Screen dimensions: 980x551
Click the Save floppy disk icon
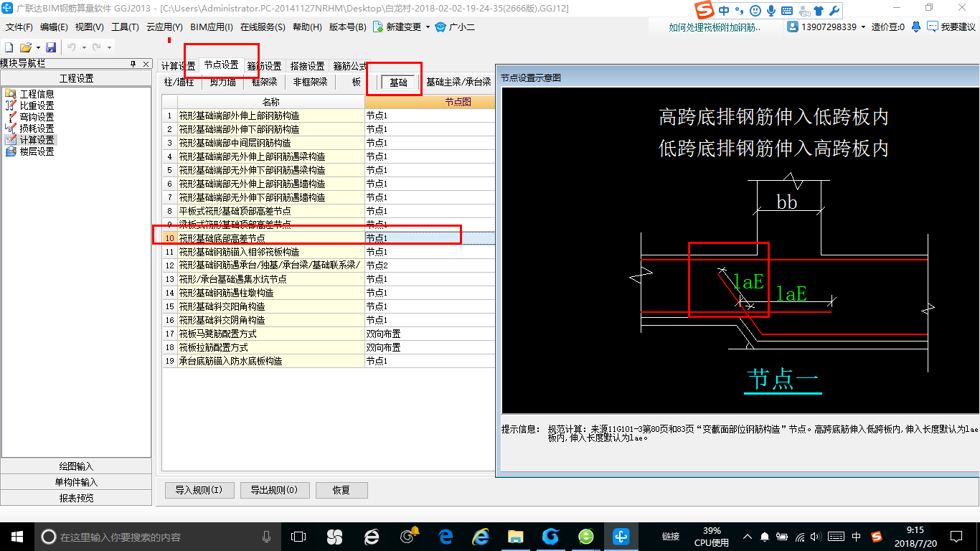pyautogui.click(x=51, y=47)
